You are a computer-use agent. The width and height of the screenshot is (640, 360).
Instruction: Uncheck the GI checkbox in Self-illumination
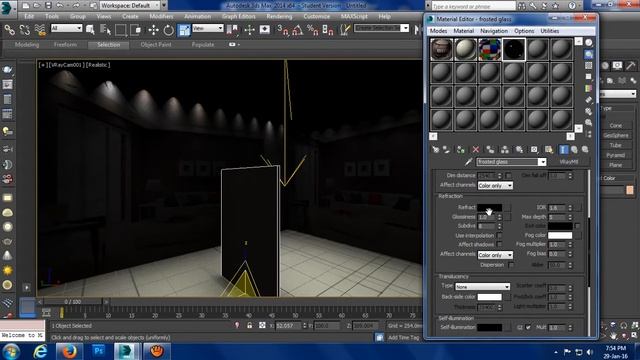pyautogui.click(x=528, y=327)
